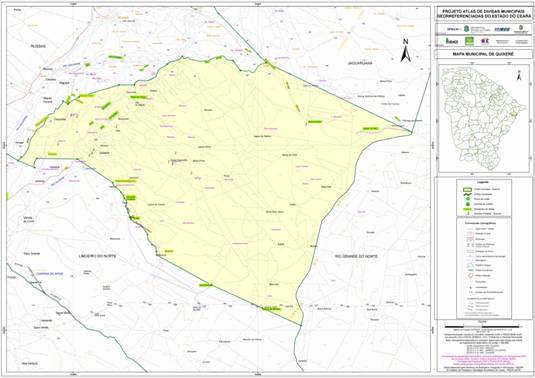Select the Limoeiro do Norte map label
535x378 pixels.
tap(97, 256)
